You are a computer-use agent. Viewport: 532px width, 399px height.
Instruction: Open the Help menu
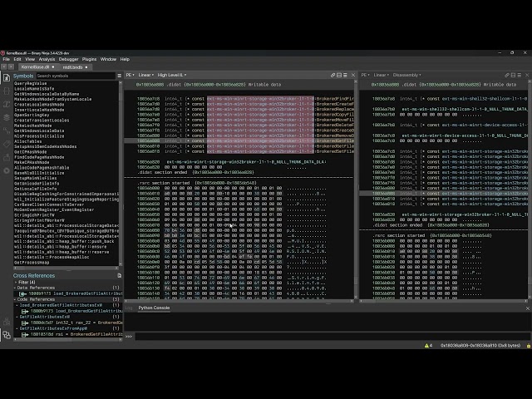click(125, 59)
